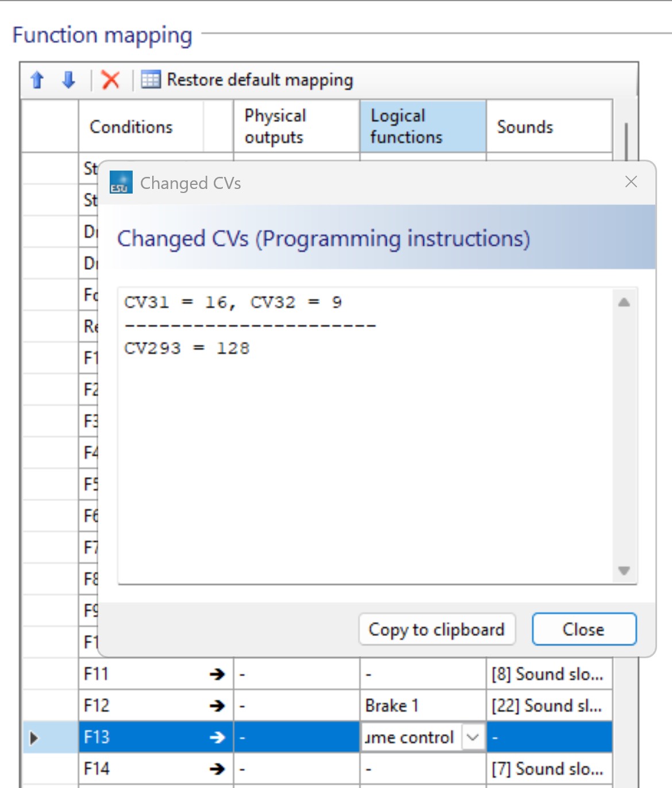The width and height of the screenshot is (672, 788).
Task: Click the ESU icon in dialog title
Action: tap(121, 182)
